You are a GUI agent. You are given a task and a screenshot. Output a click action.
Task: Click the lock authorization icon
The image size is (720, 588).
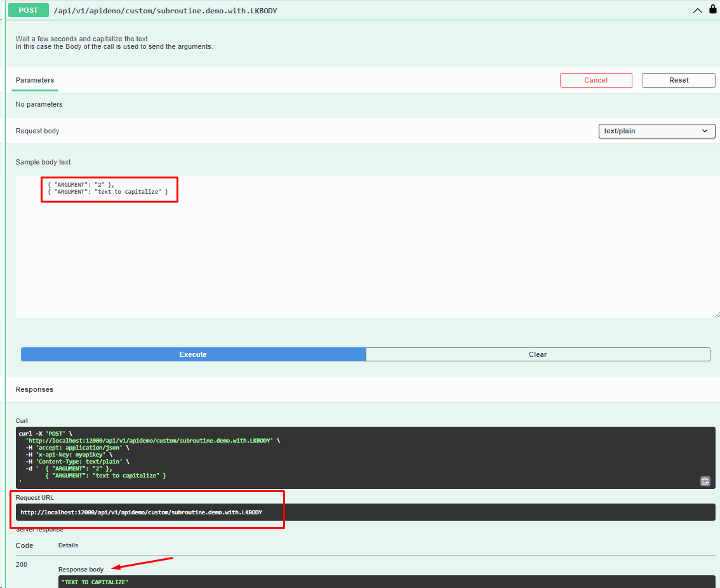click(712, 10)
